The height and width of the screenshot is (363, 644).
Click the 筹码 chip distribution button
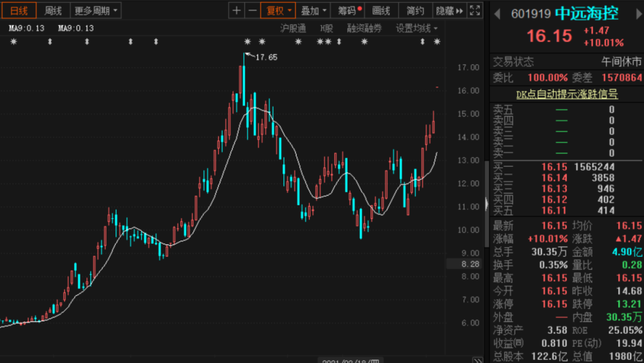pos(348,11)
